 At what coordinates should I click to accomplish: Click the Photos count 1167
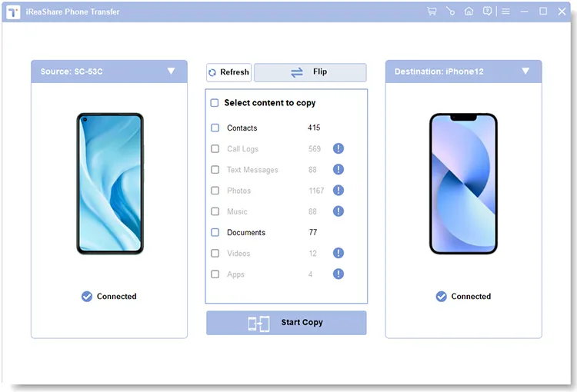tap(316, 191)
